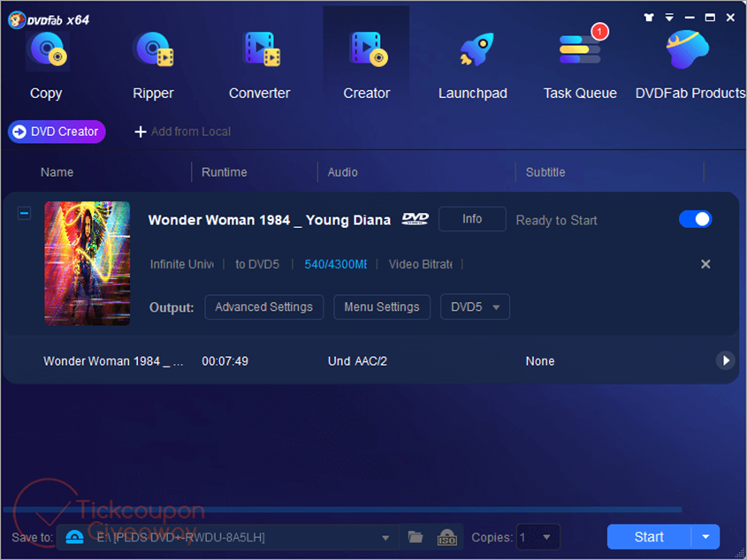Click the None subtitle entry

pos(540,361)
